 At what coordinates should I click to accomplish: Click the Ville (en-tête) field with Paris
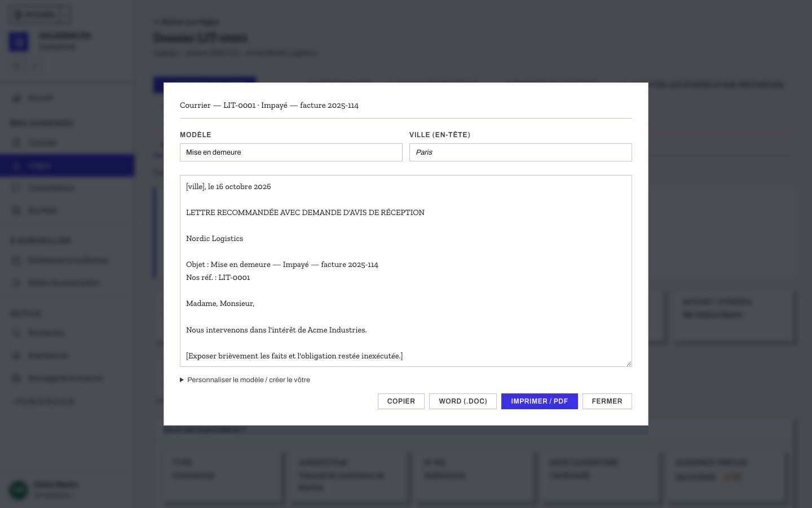pos(520,152)
